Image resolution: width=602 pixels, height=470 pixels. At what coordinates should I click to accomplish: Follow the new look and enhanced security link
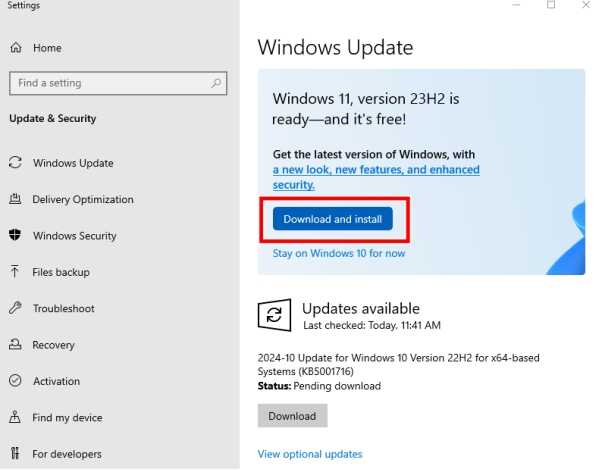[376, 177]
